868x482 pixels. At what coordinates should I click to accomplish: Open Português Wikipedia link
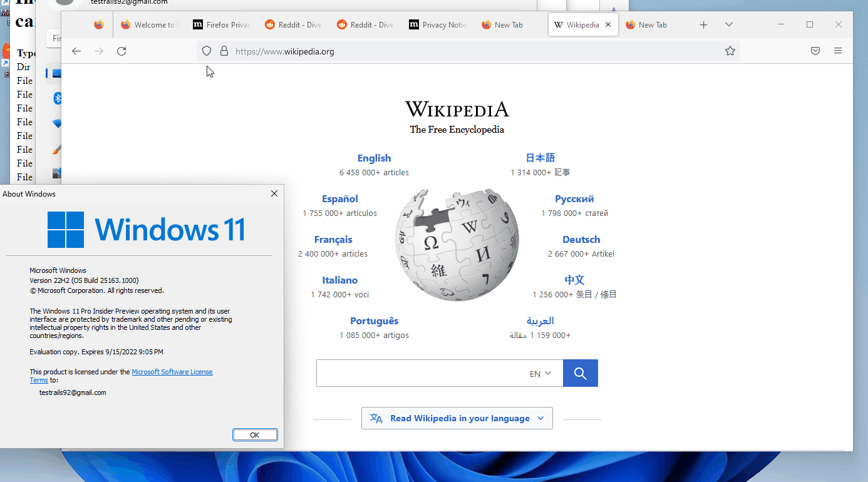click(375, 321)
